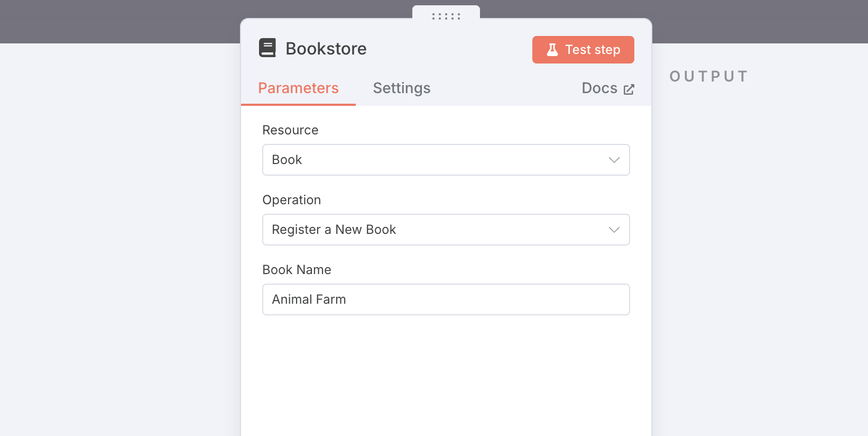This screenshot has width=868, height=436.
Task: Grab the dotted drag handle at top
Action: [x=446, y=16]
